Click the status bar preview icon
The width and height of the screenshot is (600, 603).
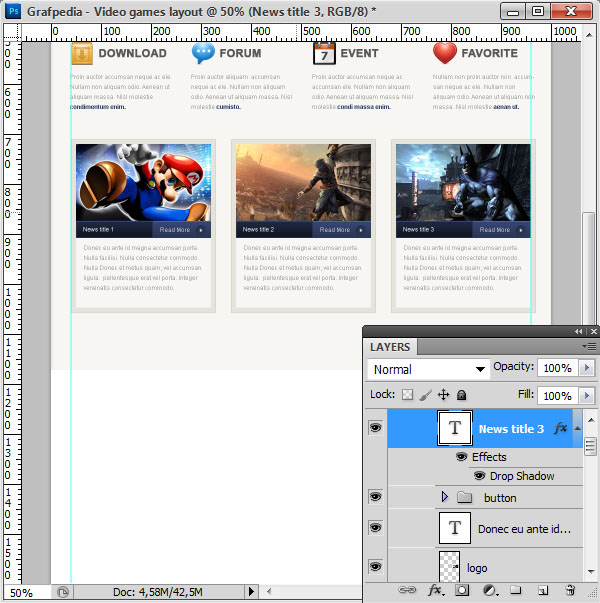63,591
